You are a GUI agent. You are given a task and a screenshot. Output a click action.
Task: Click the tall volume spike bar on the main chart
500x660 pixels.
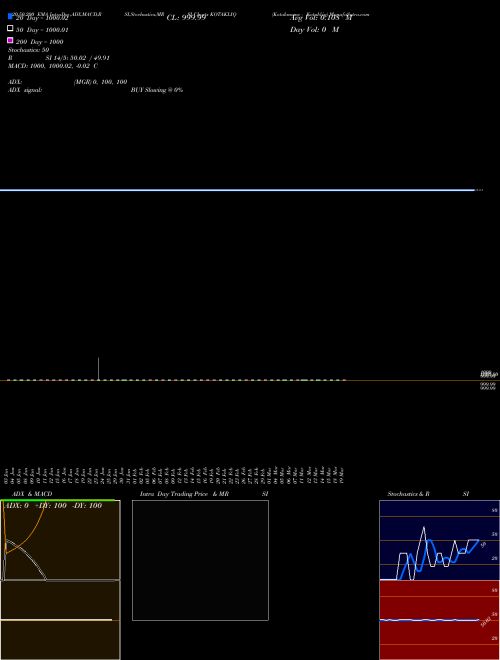pos(98,369)
